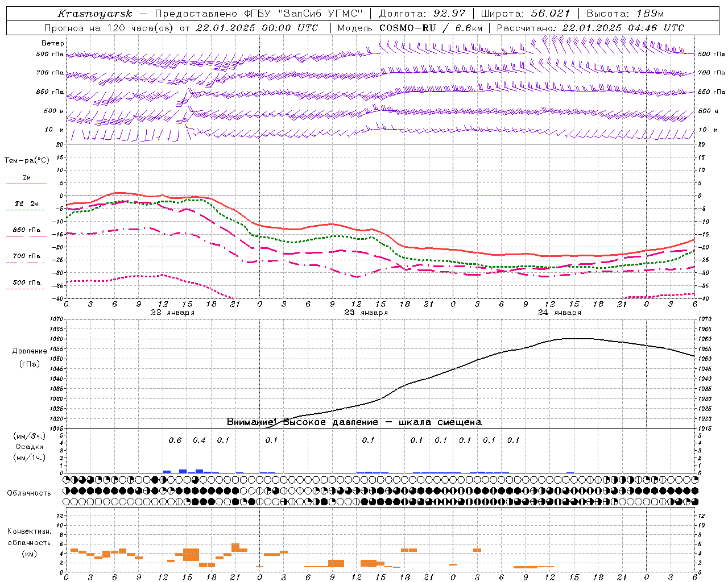Click 'Внимание! Высокое давление – шкала смещена' warning
Screen dimensions: 728x582
(x=354, y=422)
